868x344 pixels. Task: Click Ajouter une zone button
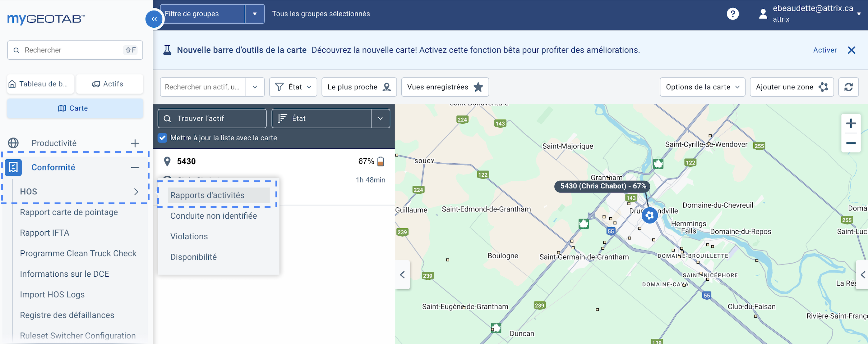(792, 87)
